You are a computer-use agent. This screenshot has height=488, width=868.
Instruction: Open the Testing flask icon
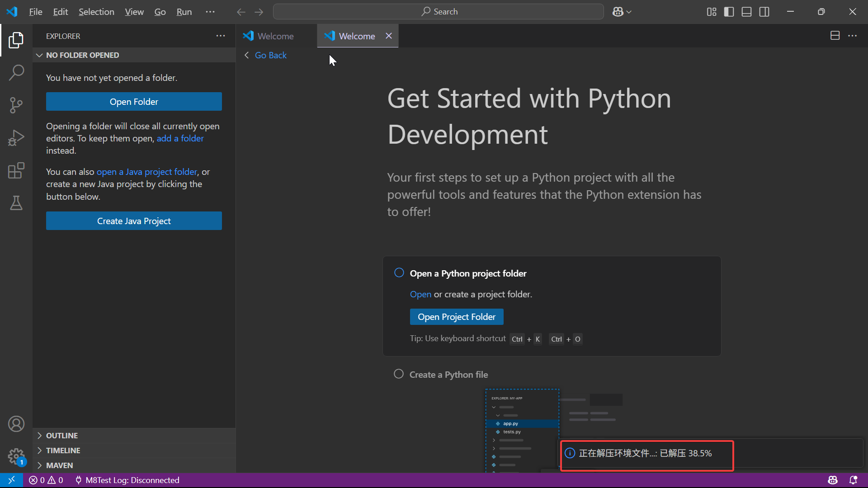[16, 203]
